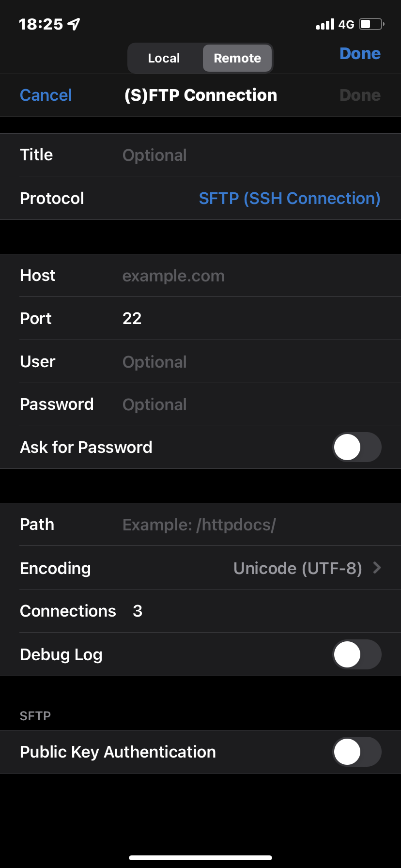Tap the Encoding chevron arrow
Viewport: 401px width, 868px height.
377,568
